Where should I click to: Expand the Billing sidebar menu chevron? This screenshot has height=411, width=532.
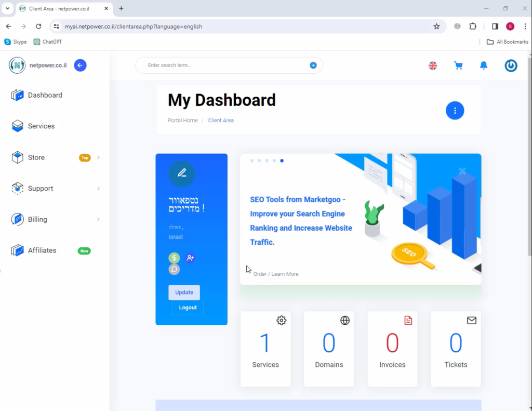tap(98, 219)
